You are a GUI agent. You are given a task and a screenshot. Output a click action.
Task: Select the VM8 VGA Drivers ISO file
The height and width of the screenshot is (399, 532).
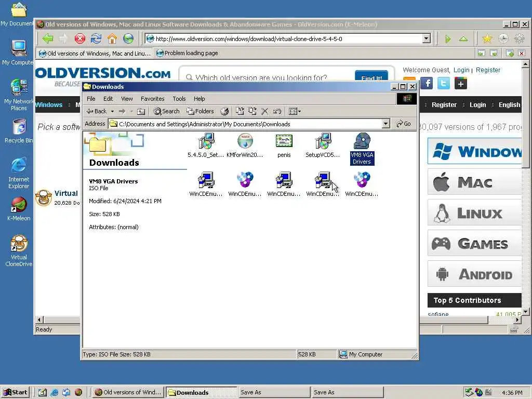362,149
